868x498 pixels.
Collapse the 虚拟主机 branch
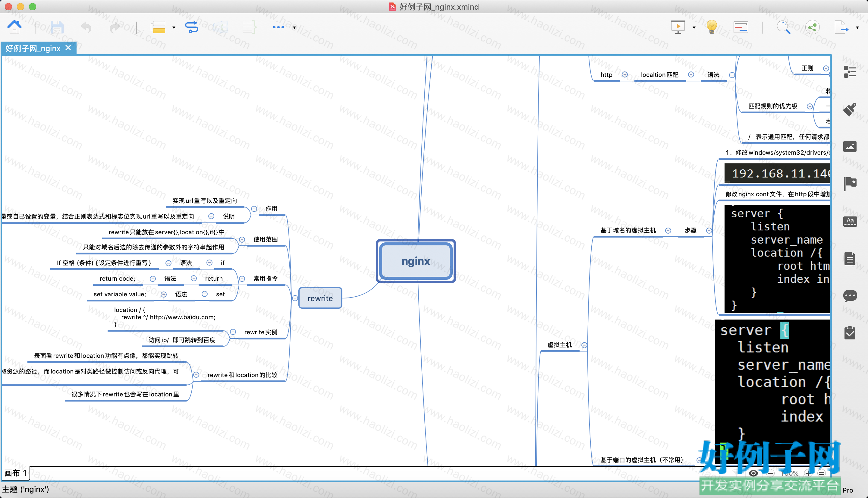[584, 345]
